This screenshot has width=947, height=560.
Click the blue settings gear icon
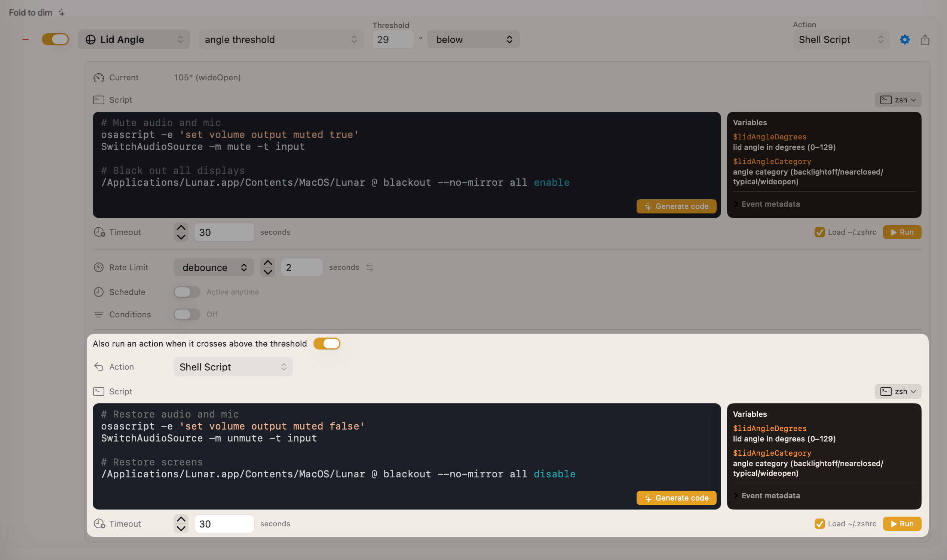click(x=904, y=40)
